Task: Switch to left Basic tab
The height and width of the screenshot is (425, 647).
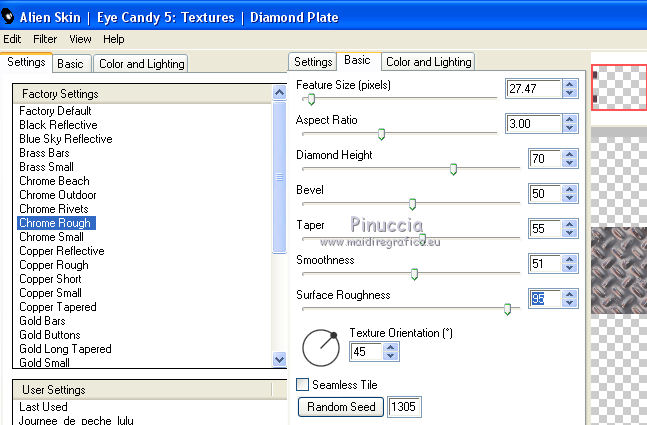Action: tap(71, 64)
